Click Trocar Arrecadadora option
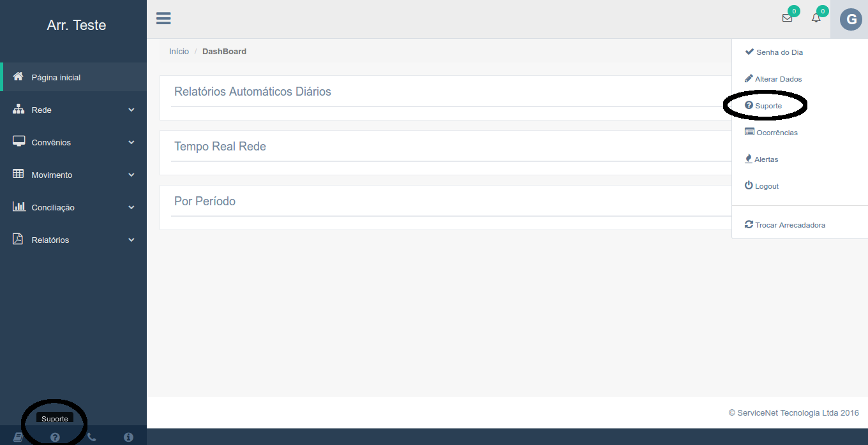Image resolution: width=868 pixels, height=445 pixels. [789, 225]
